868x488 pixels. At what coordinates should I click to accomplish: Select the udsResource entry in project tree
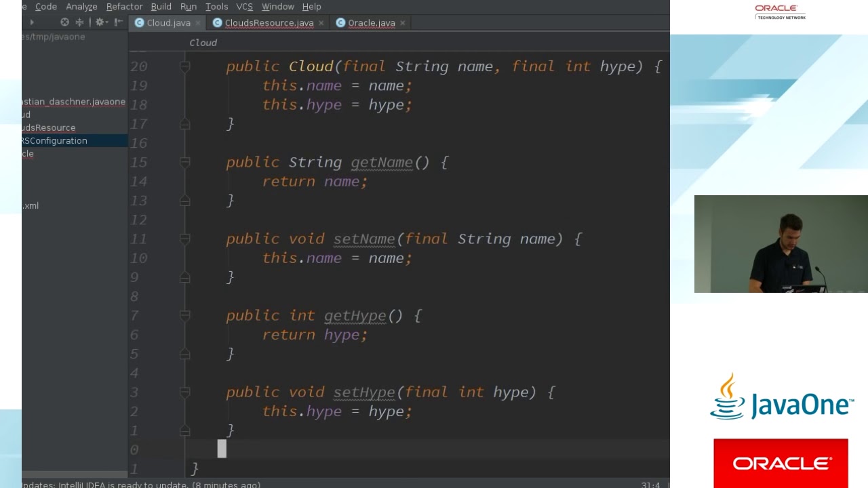click(48, 127)
